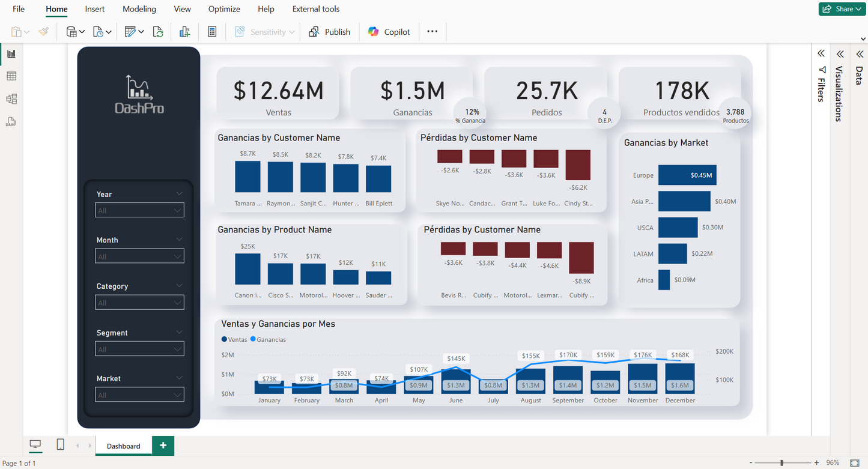Click the green Share button

click(842, 9)
